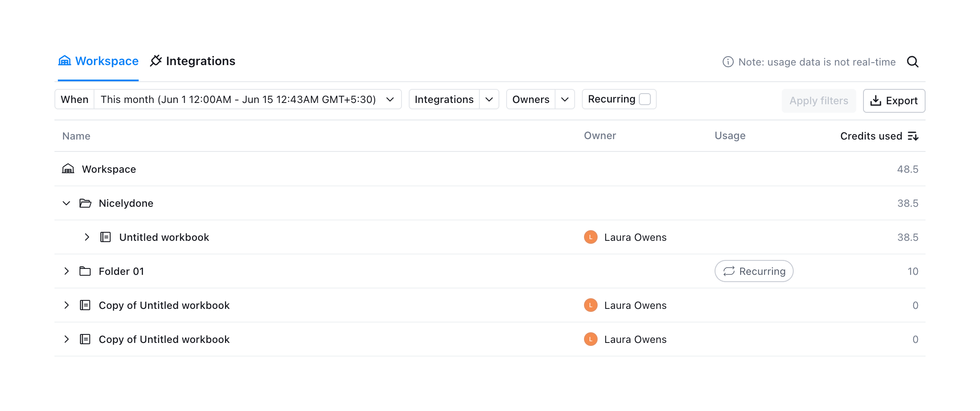Click the info icon beside usage note
Screen dimensions: 980x411
(728, 62)
